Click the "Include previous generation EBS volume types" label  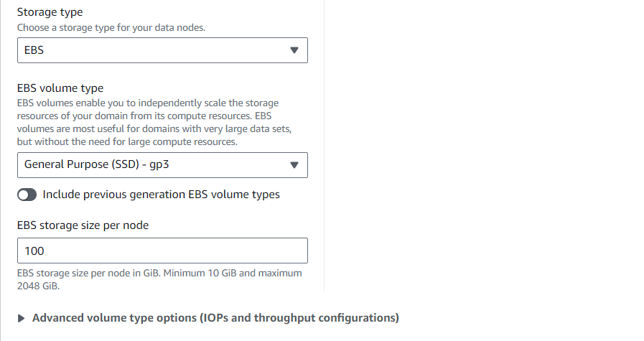pyautogui.click(x=161, y=195)
